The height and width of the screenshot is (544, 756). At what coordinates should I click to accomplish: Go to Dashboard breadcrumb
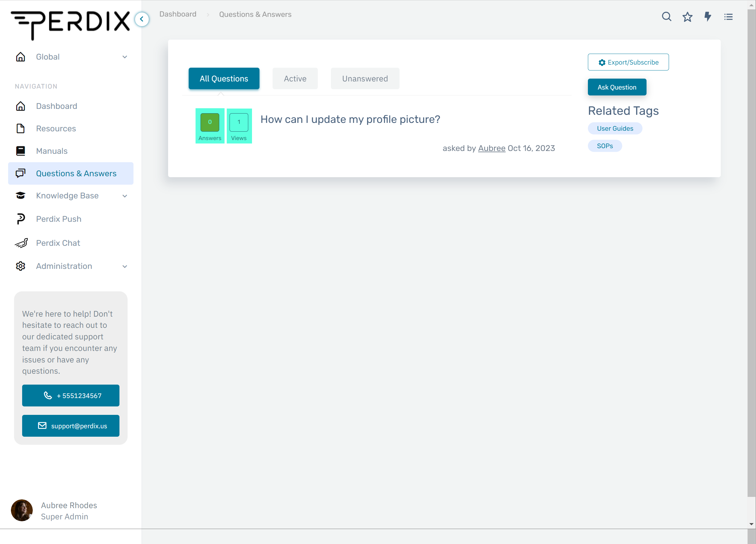[178, 14]
